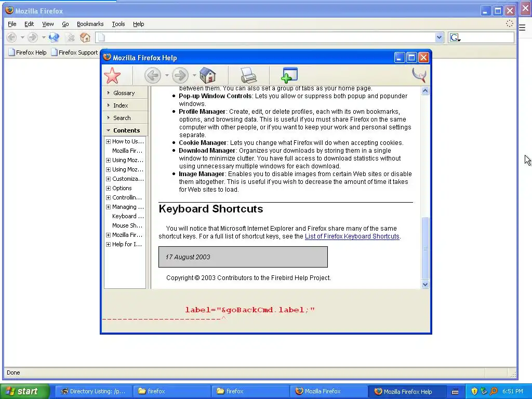Expand the 'Controllin...' tree node
The width and height of the screenshot is (532, 399).
coord(108,197)
